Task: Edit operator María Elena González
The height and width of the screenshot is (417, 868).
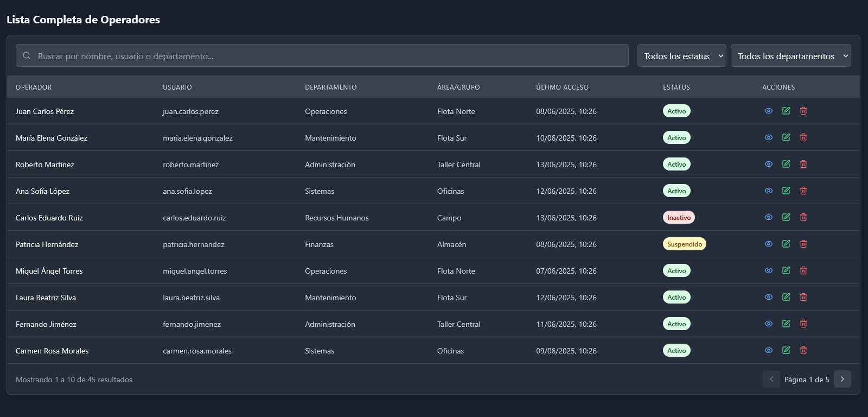Action: (786, 137)
